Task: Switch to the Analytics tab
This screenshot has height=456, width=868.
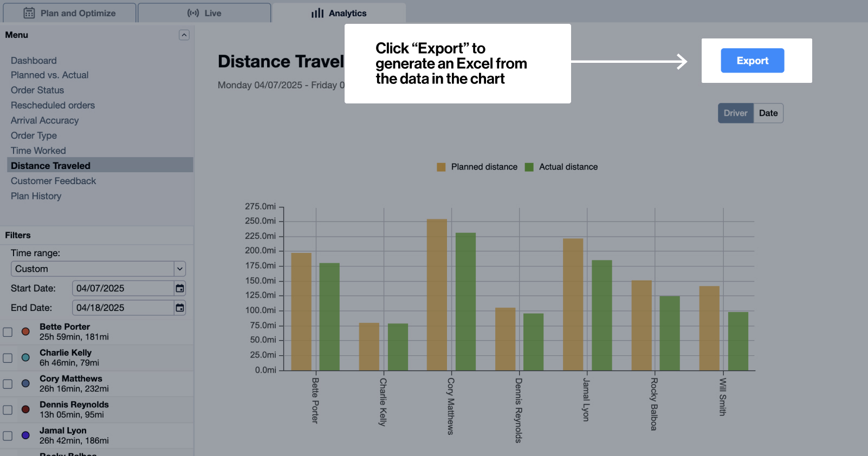Action: click(339, 13)
